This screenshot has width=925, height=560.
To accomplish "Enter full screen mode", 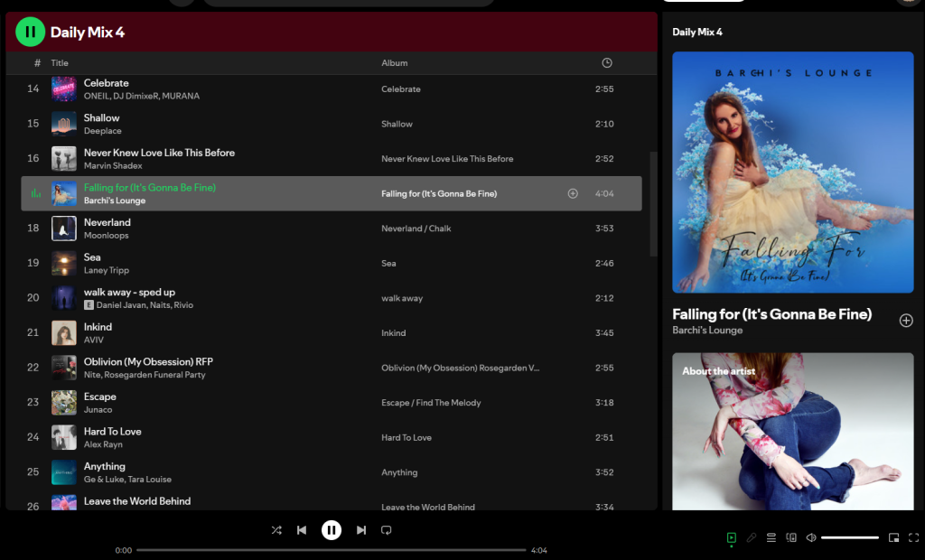I will coord(914,537).
